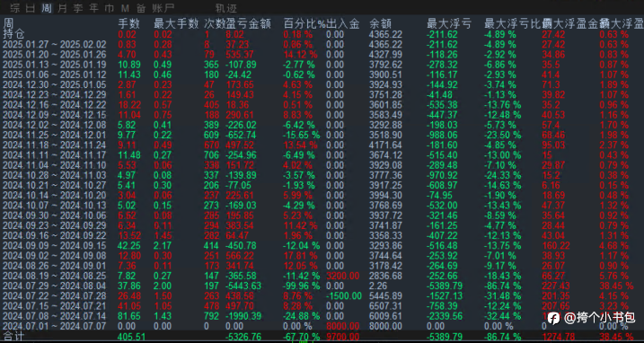Select week row 2024.09.16 ~ 2024.09.22
Screen dimensions: 644x343
click(x=54, y=235)
